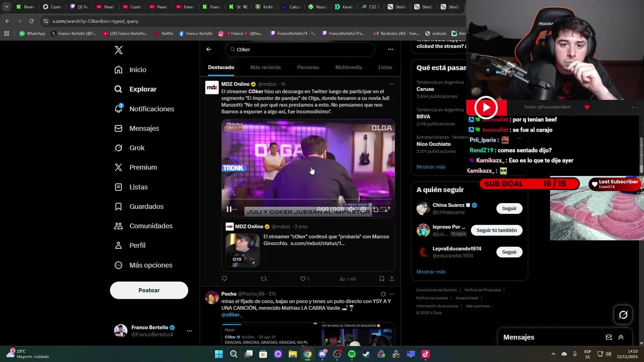Open Windows Start menu
The width and height of the screenshot is (644, 362).
pyautogui.click(x=219, y=354)
